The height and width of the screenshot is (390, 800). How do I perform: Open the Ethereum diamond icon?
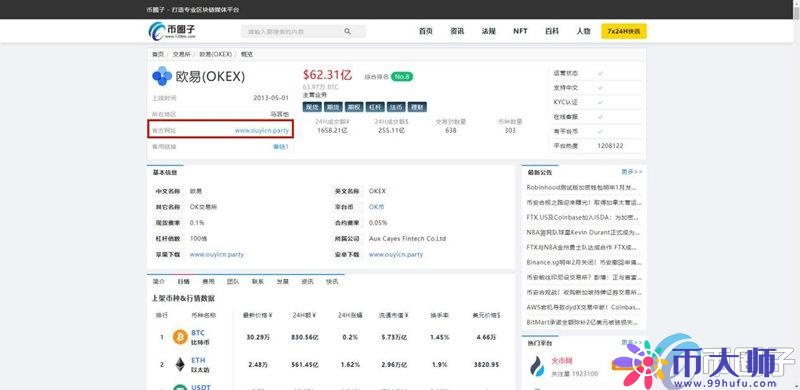180,364
